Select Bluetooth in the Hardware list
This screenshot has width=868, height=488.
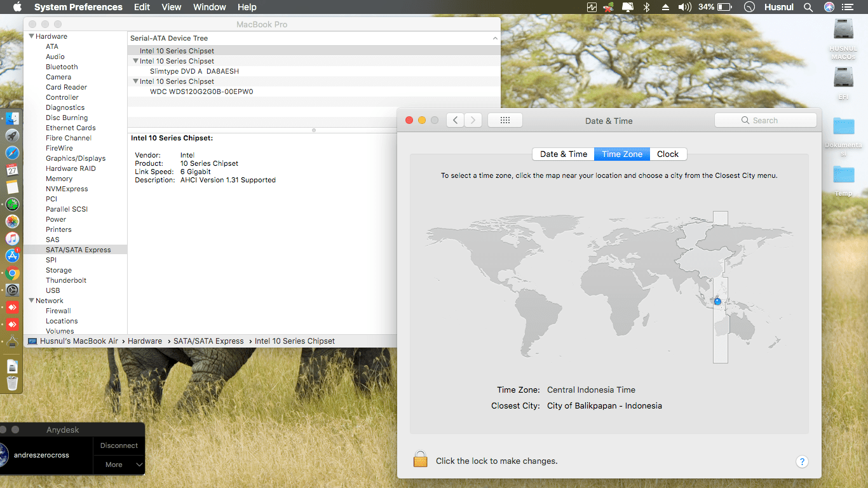click(x=62, y=67)
